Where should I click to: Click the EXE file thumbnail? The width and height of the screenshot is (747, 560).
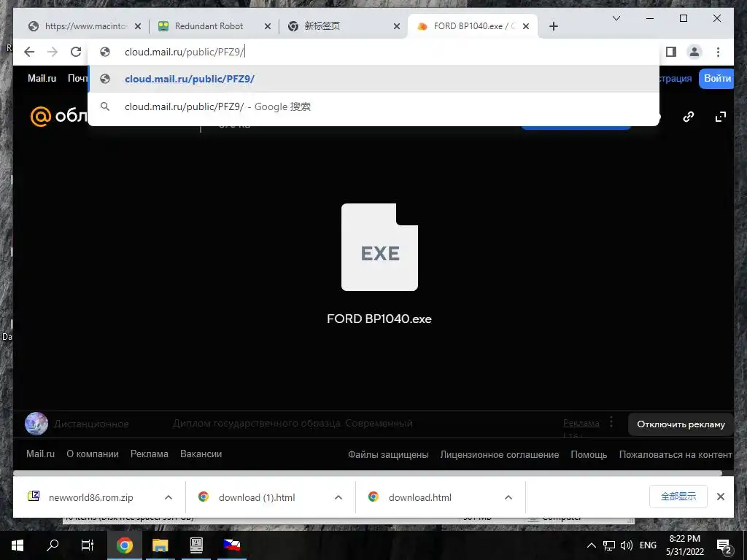pyautogui.click(x=379, y=246)
